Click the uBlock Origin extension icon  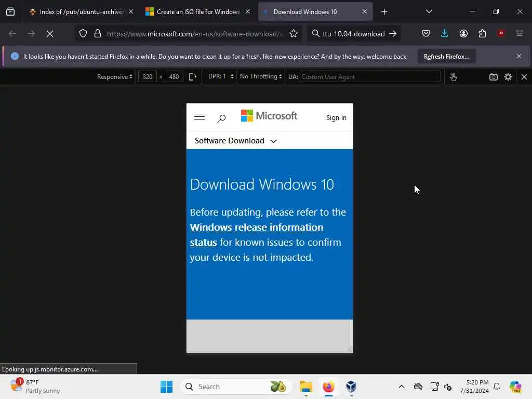(x=501, y=33)
